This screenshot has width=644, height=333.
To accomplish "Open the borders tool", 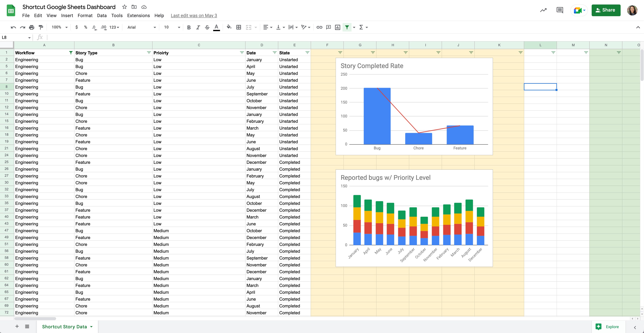I will click(x=239, y=27).
